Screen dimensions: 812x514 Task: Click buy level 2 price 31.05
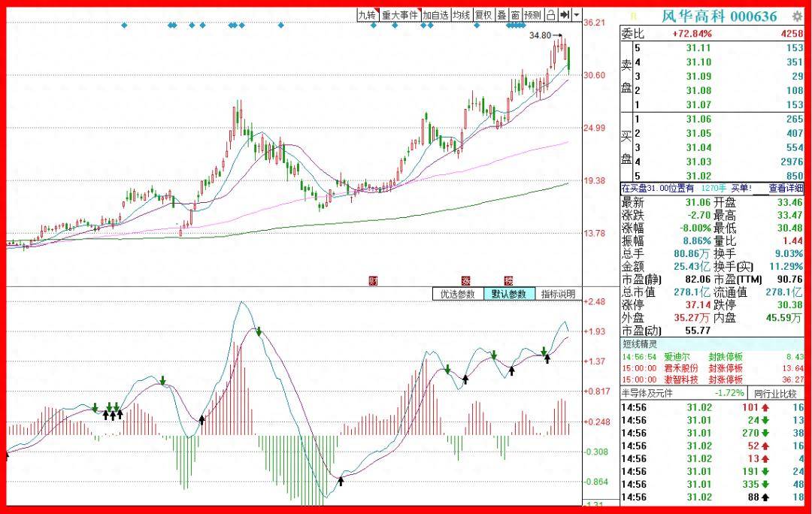pos(698,134)
